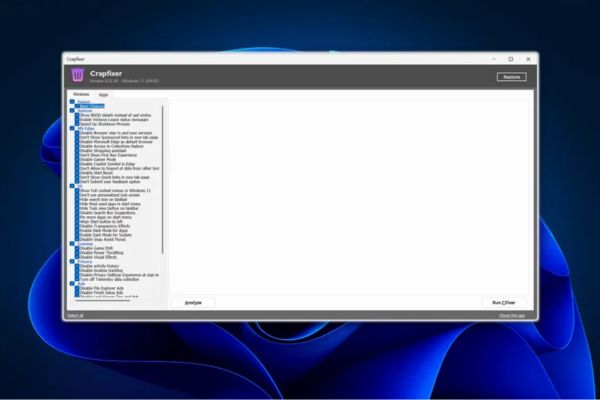Image resolution: width=600 pixels, height=400 pixels.
Task: Toggle the Gaming group checkbox
Action: [x=72, y=244]
